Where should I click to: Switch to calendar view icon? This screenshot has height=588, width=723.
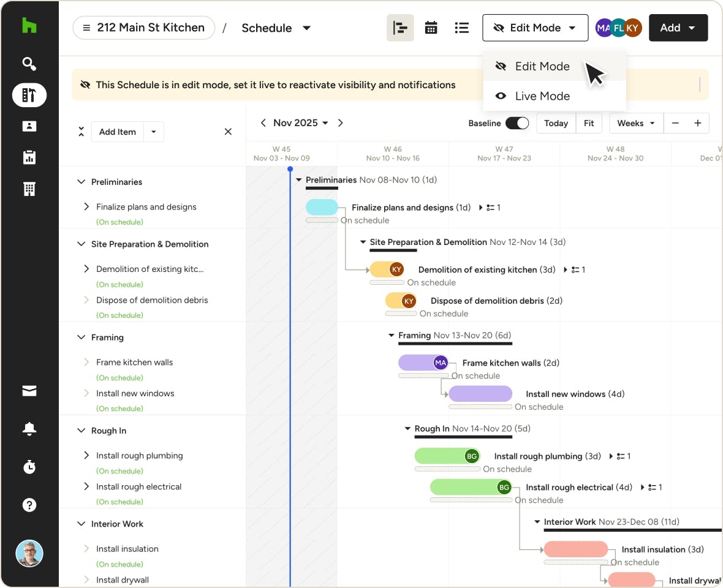pos(431,28)
